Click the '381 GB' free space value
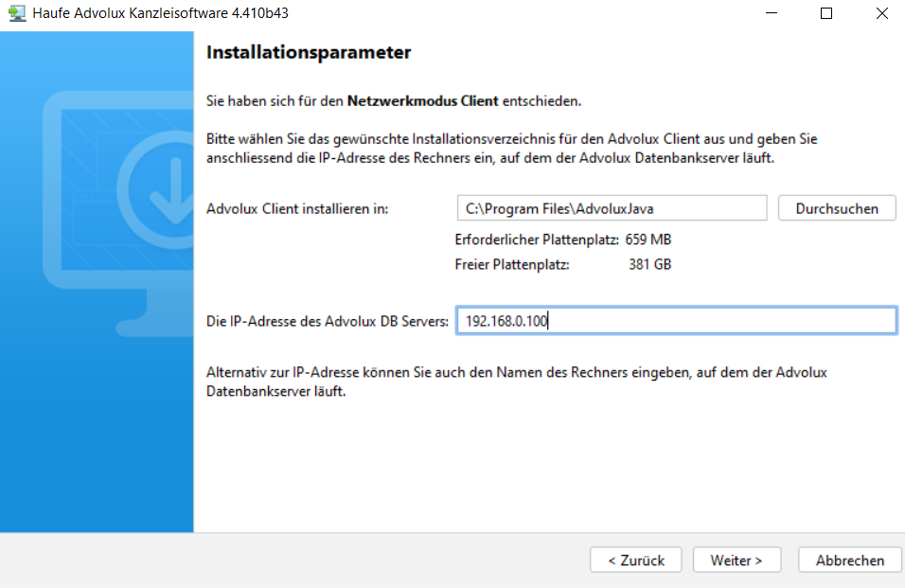Viewport: 905px width, 588px height. pyautogui.click(x=650, y=265)
